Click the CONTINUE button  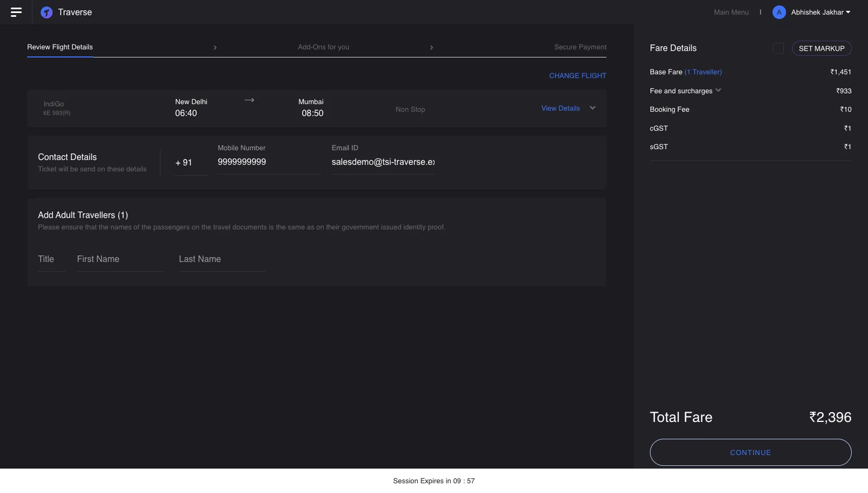click(x=750, y=452)
